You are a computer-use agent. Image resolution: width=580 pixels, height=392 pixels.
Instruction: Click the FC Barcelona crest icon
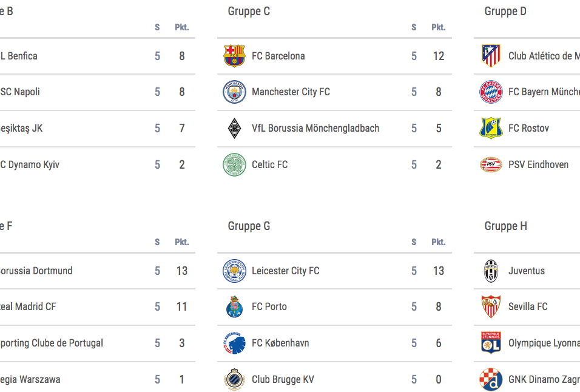(234, 56)
